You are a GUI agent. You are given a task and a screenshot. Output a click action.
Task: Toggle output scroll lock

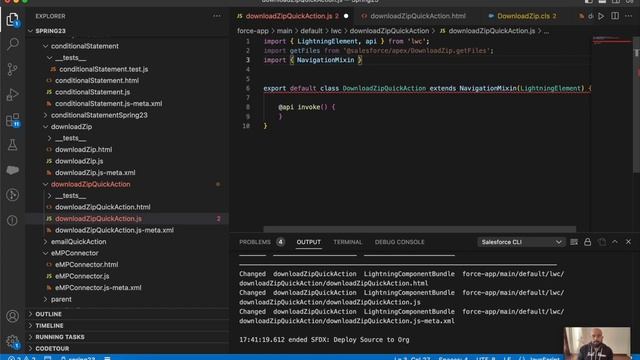click(587, 242)
